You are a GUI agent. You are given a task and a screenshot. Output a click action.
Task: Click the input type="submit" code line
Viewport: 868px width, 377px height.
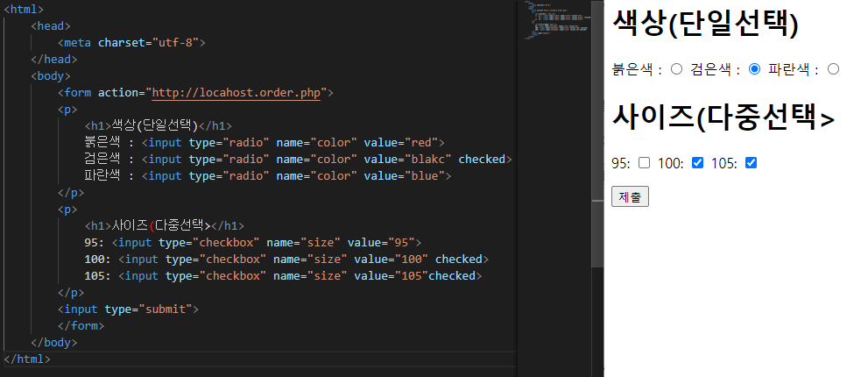tap(128, 309)
